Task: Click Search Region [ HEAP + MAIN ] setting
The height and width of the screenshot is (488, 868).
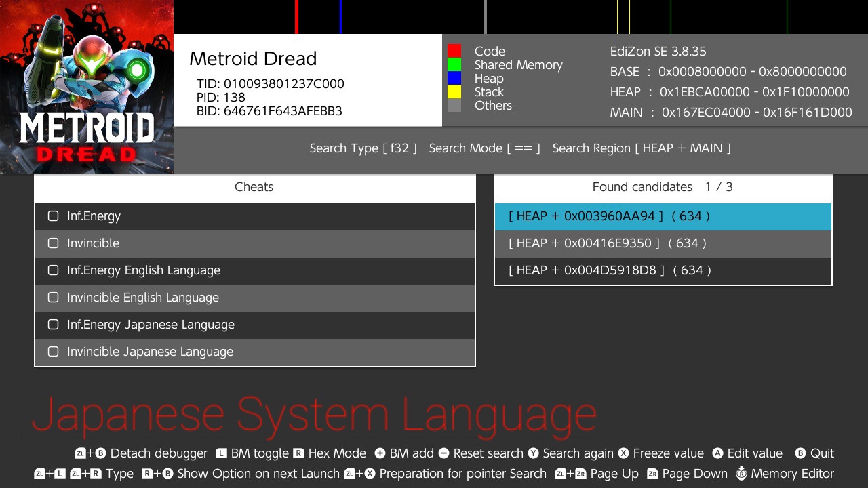Action: (x=642, y=148)
